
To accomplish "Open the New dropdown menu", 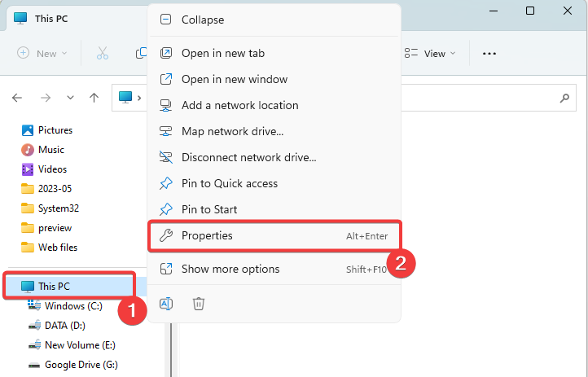I will pos(42,53).
